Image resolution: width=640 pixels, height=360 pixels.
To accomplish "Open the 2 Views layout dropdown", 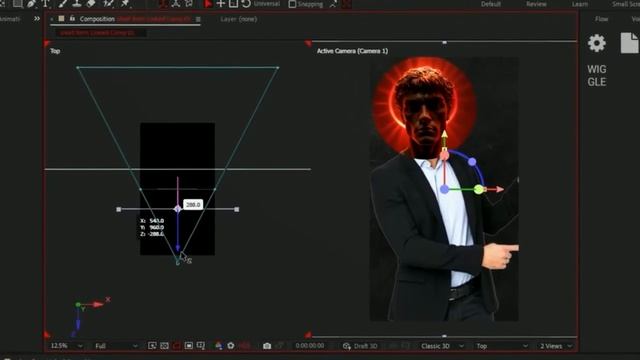I will (556, 346).
